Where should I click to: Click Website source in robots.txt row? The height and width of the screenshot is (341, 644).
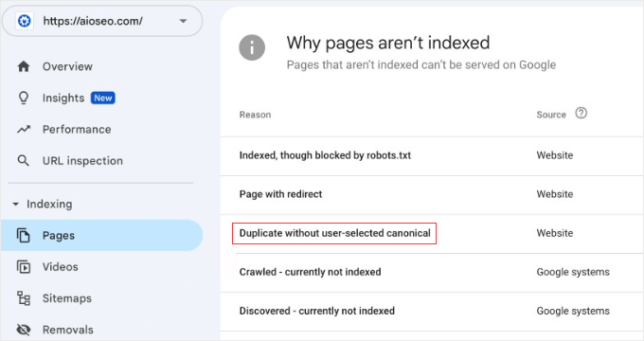click(555, 155)
